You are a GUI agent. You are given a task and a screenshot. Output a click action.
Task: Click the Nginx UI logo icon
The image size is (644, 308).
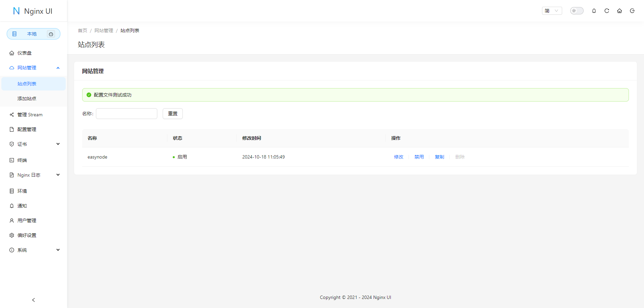(x=16, y=11)
